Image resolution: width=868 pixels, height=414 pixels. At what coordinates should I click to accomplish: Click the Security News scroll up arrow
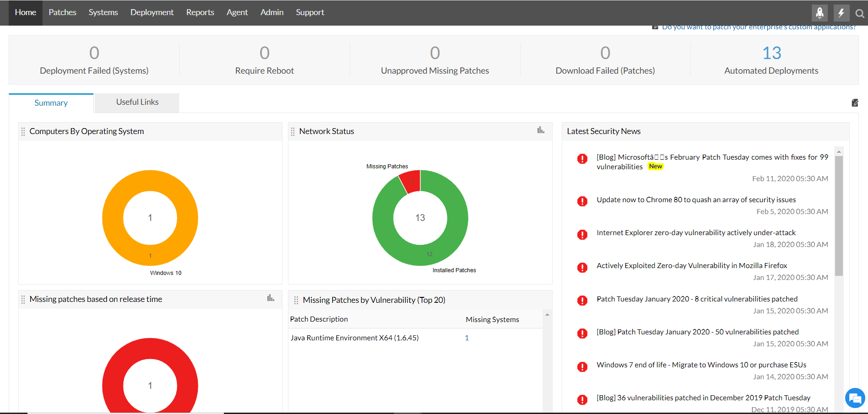[x=839, y=151]
